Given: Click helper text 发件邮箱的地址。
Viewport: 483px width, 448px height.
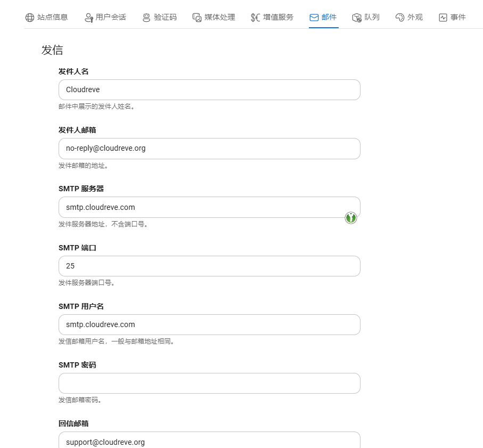Looking at the screenshot, I should [x=84, y=166].
